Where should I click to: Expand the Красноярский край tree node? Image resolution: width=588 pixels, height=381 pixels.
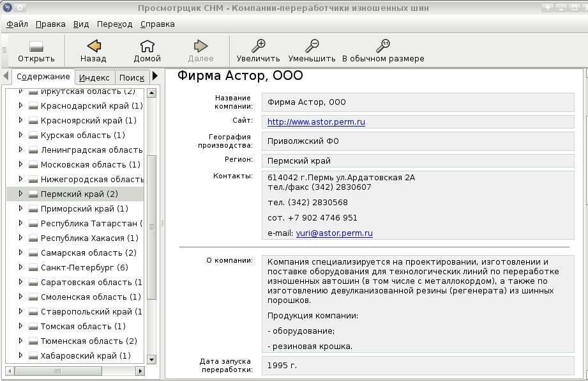[20, 120]
